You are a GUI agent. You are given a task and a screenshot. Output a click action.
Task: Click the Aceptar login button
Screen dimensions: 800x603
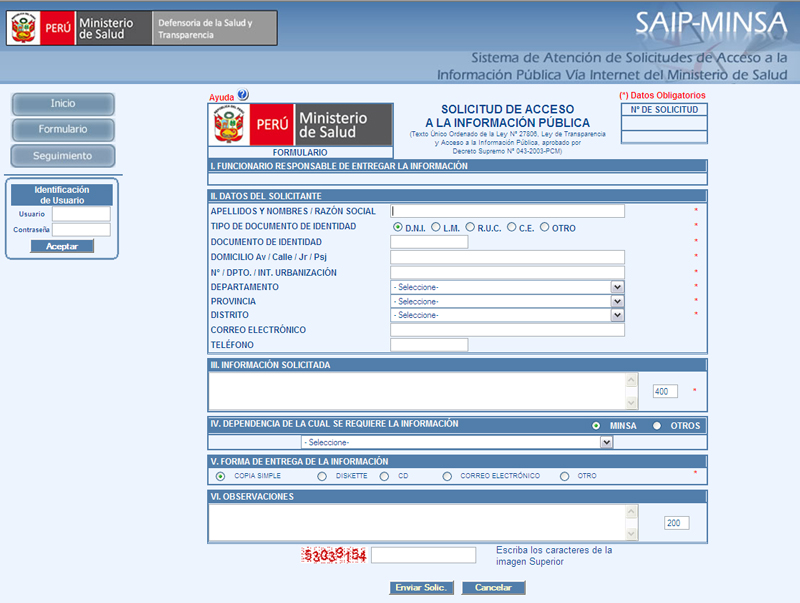62,246
